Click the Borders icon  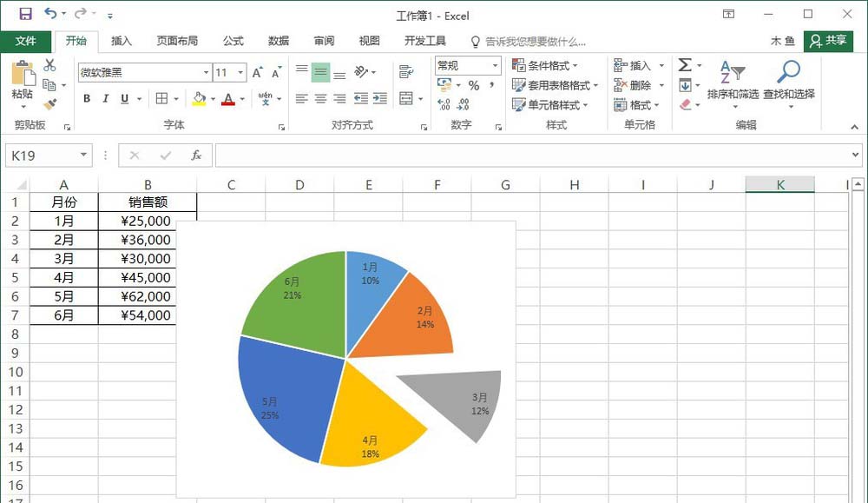point(161,99)
